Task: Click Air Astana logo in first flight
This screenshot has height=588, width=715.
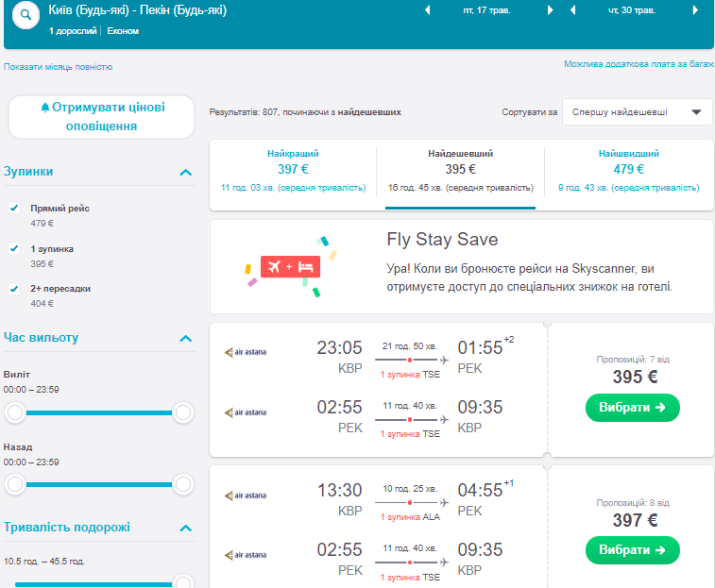Action: [x=245, y=352]
